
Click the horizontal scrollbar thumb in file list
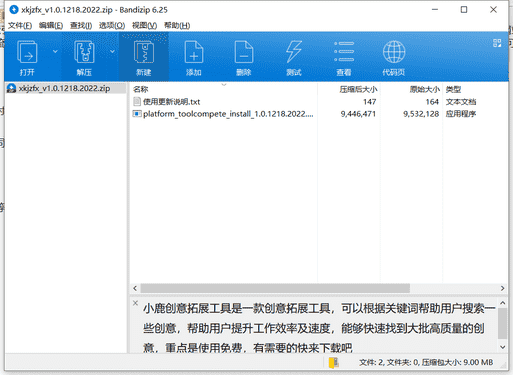point(275,288)
